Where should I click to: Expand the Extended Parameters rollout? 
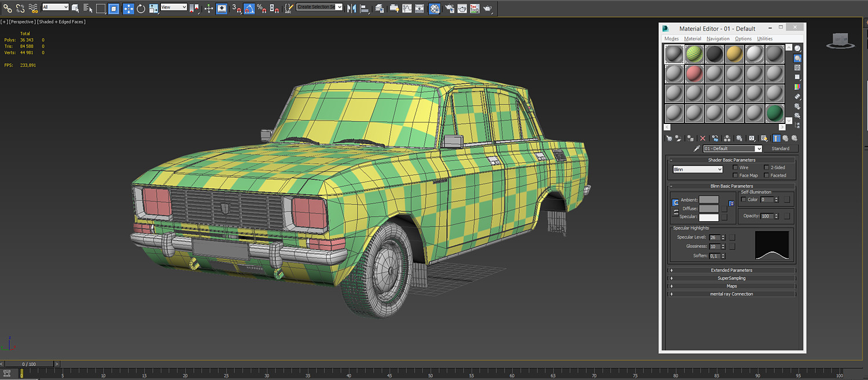(731, 270)
